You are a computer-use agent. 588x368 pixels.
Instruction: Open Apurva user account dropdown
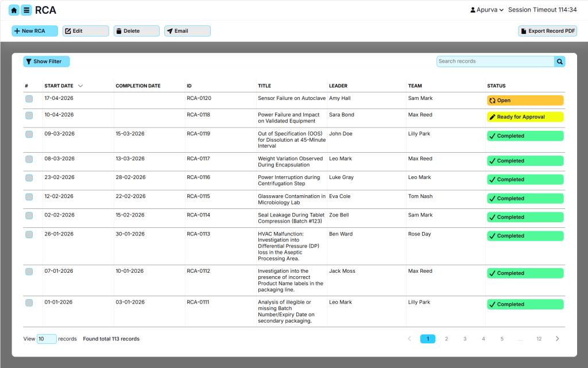coord(486,10)
